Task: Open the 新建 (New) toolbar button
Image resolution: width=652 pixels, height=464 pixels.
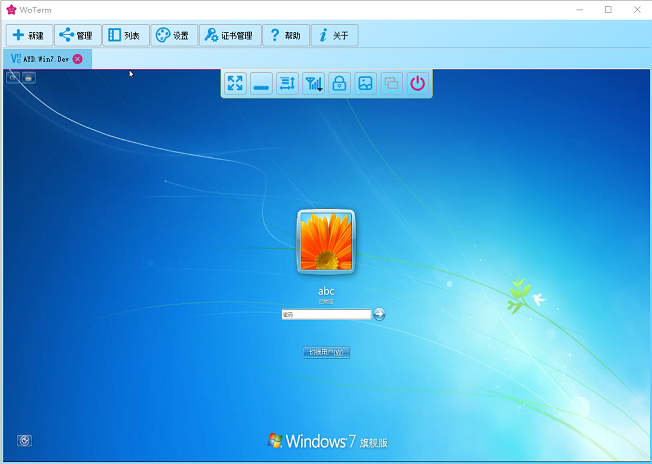Action: point(28,35)
